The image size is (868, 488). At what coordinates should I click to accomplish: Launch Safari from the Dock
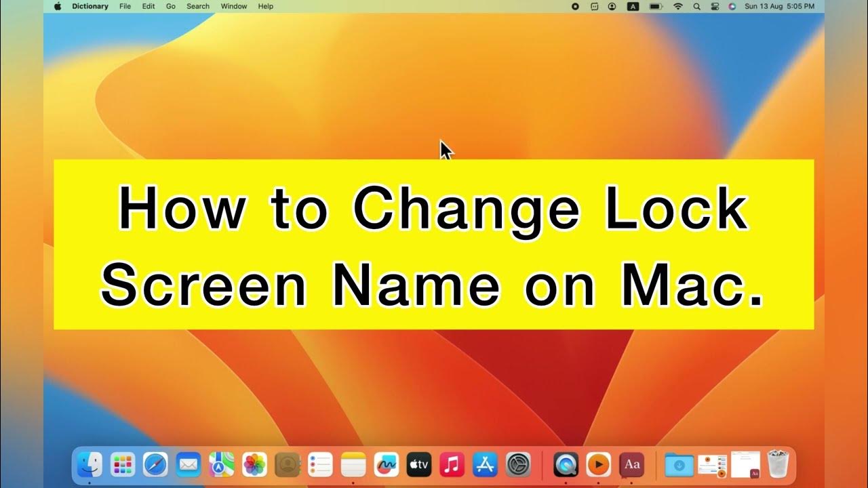[155, 464]
